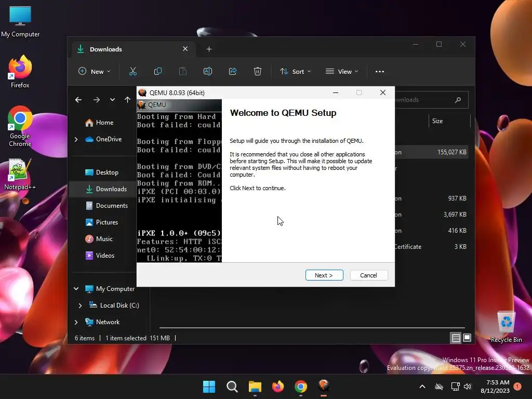Cancel the QEMU Setup wizard

point(368,275)
